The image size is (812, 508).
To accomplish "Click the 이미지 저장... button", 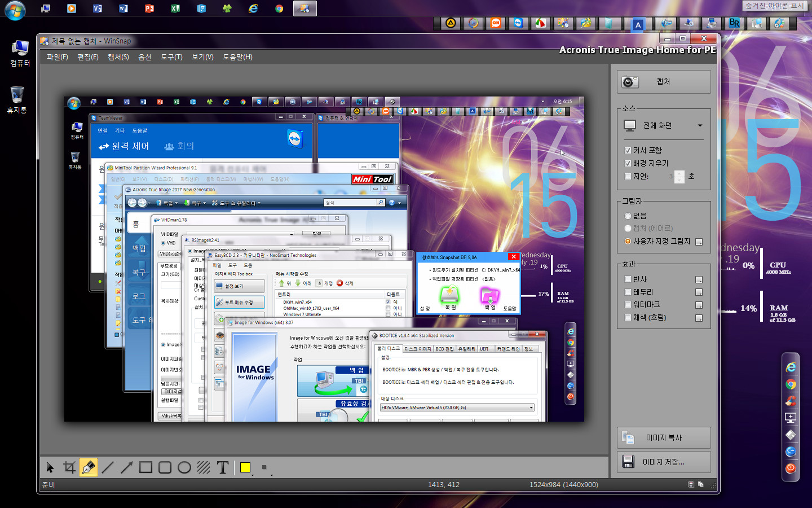I will pyautogui.click(x=664, y=462).
